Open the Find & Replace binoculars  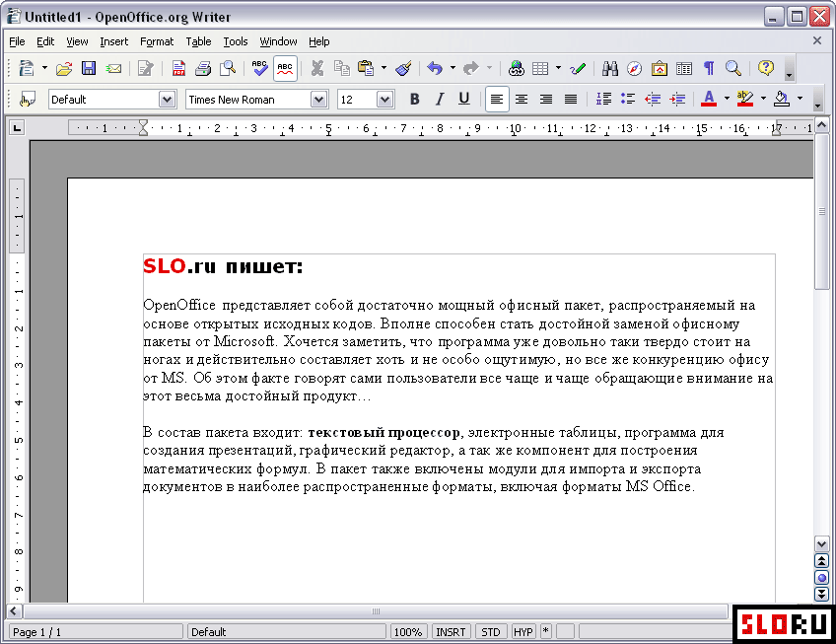(610, 68)
